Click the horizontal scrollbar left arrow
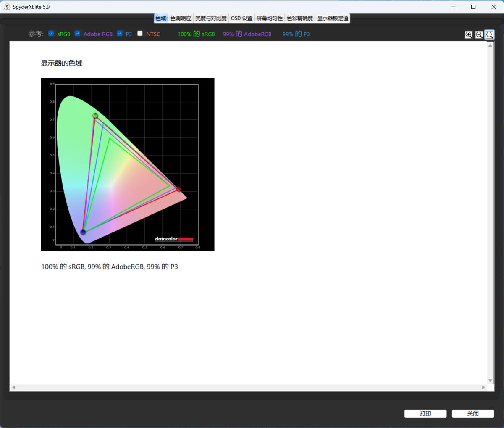This screenshot has width=504, height=428. coord(13,388)
